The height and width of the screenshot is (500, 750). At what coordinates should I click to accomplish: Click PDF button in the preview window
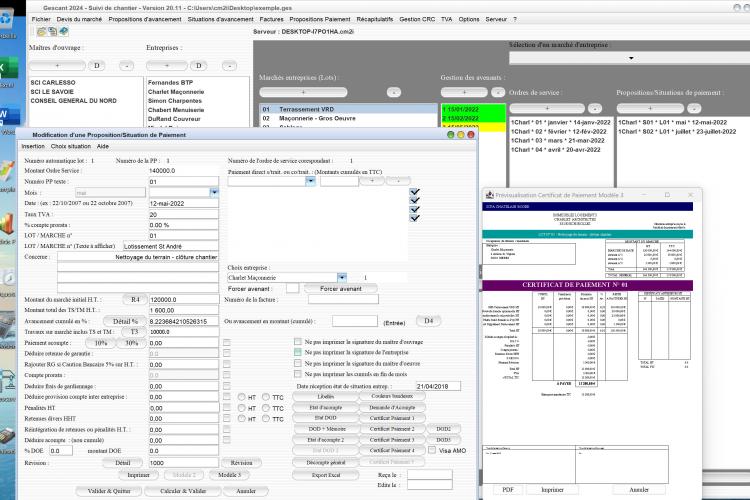pyautogui.click(x=508, y=489)
